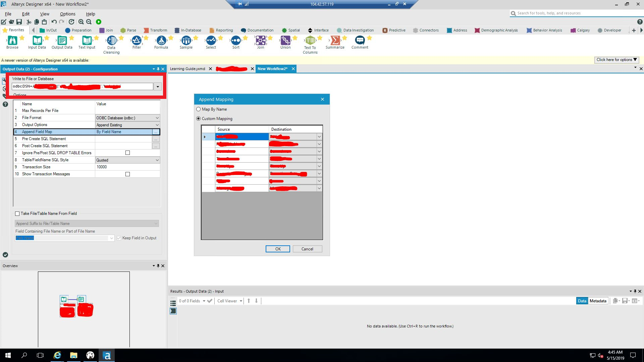Select the Metadata view in Results
The width and height of the screenshot is (644, 362).
[597, 301]
